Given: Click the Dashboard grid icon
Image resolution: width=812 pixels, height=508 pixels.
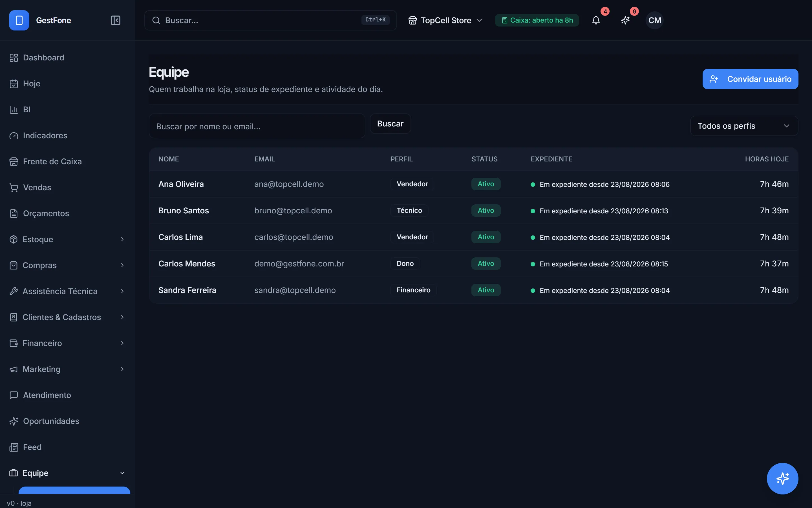Looking at the screenshot, I should (14, 58).
